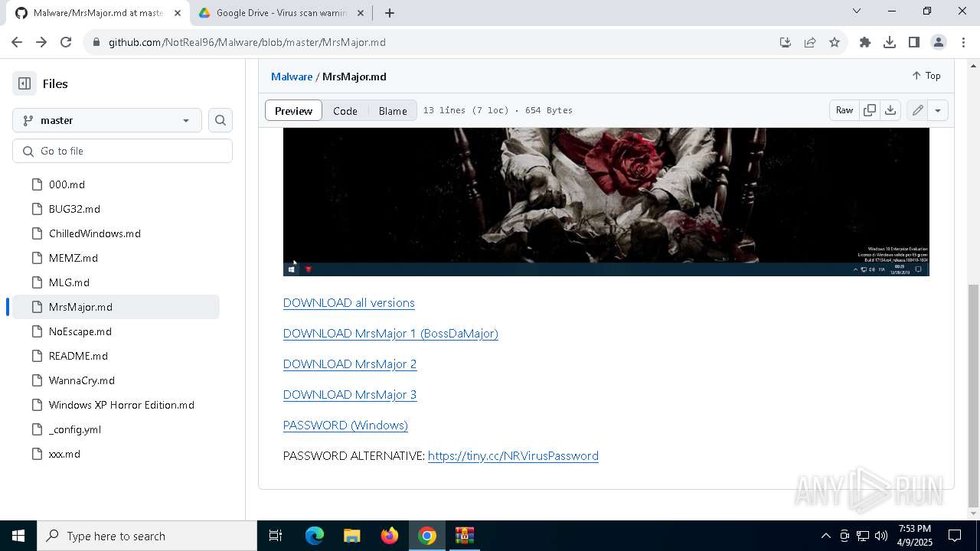Open Windows XP Horror Edition.md file
Screen dimensions: 980x551
(x=121, y=405)
